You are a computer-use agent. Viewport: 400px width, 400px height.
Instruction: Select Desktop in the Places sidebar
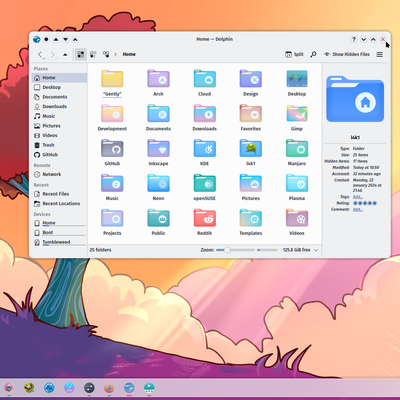[x=59, y=87]
